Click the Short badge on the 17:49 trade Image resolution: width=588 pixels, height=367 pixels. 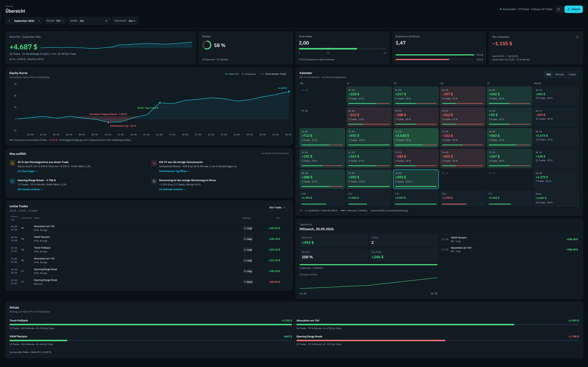pyautogui.click(x=248, y=282)
